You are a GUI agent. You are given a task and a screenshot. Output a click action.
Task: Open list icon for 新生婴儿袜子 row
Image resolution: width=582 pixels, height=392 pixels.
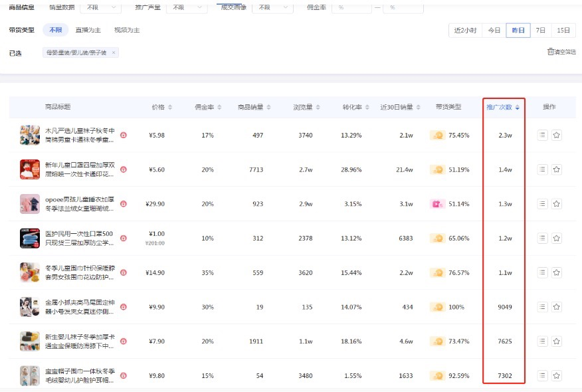[542, 341]
